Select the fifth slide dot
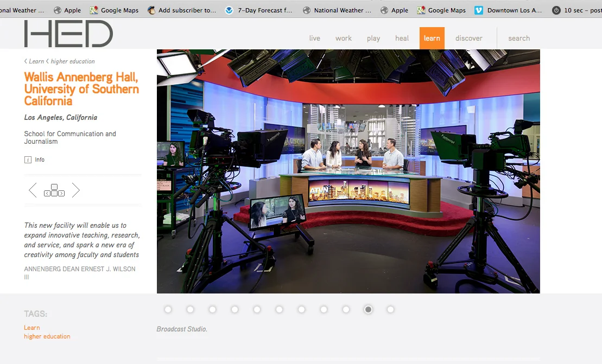This screenshot has height=364, width=602. pyautogui.click(x=257, y=310)
